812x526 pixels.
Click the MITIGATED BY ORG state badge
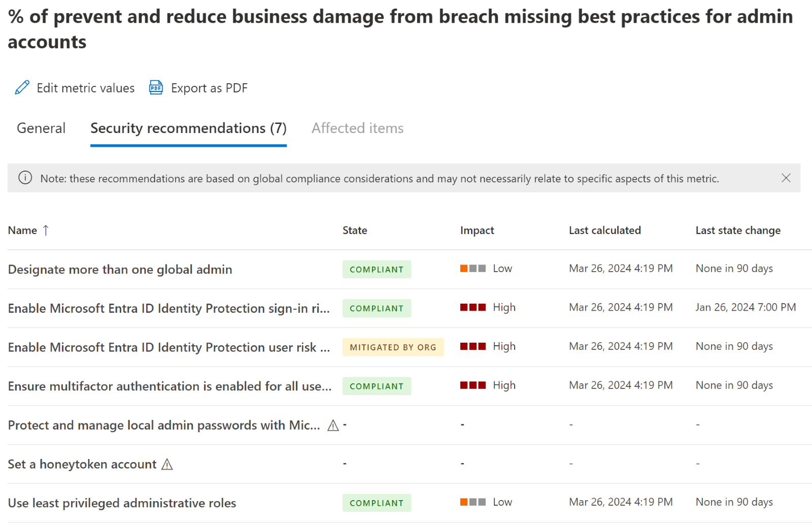click(x=393, y=347)
